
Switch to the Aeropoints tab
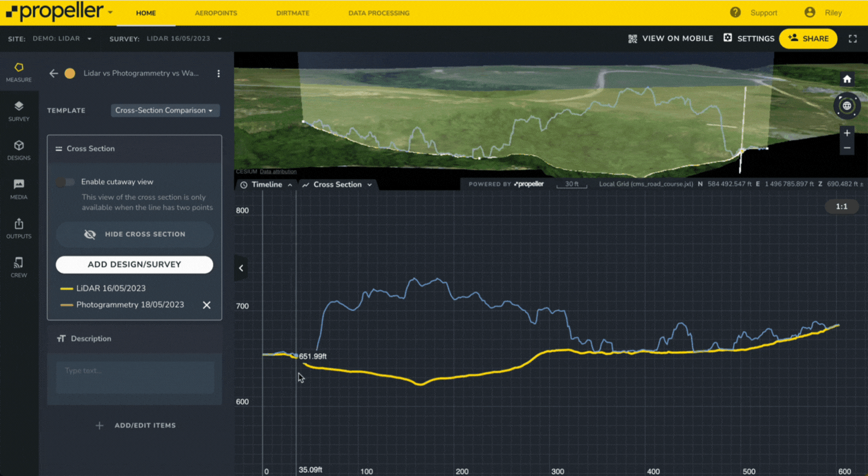point(216,13)
